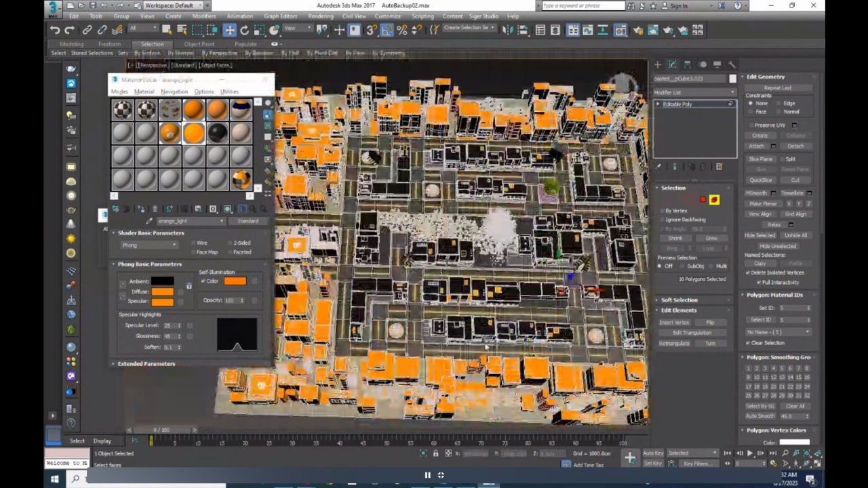Screen dimensions: 868x488
Task: Click the ambient-diffuse color lock icon
Action: point(189,286)
